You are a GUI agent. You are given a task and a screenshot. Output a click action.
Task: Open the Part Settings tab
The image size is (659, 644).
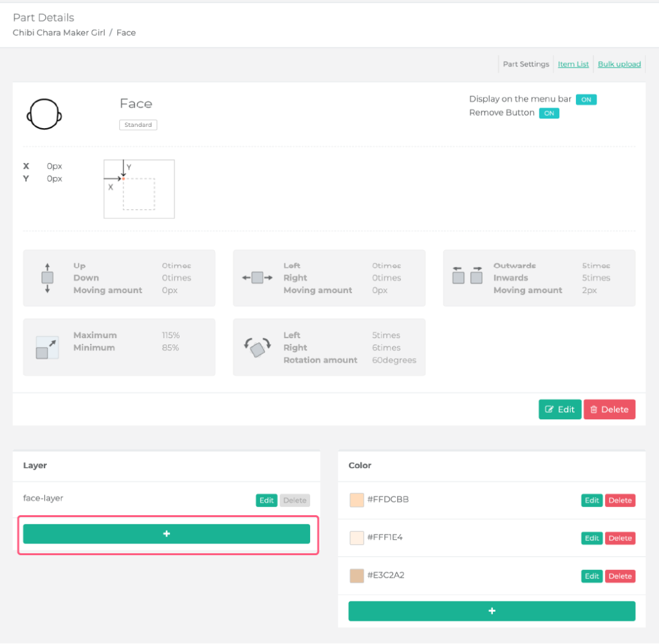pyautogui.click(x=526, y=64)
